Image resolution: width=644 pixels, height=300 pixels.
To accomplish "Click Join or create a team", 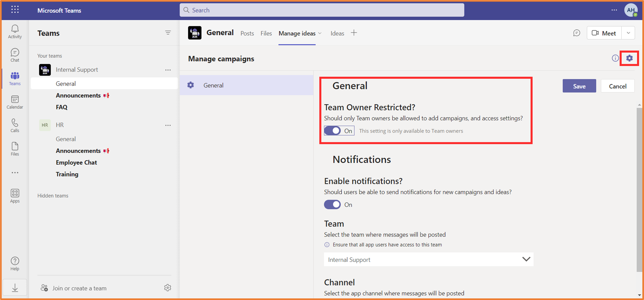I will (x=79, y=288).
